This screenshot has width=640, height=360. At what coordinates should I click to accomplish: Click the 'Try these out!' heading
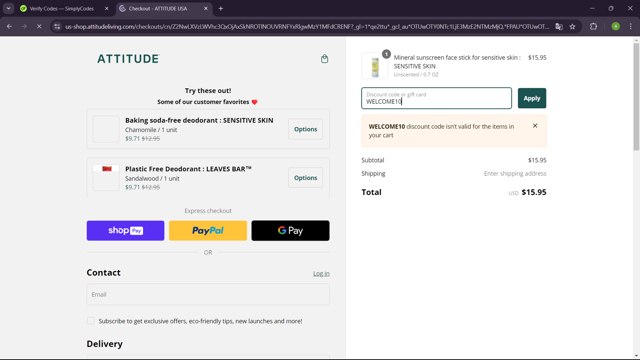208,91
